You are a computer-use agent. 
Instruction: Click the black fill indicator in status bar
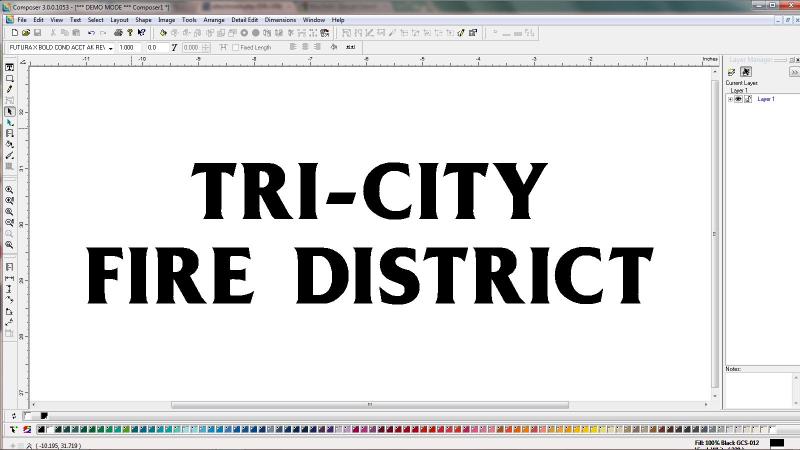777,443
